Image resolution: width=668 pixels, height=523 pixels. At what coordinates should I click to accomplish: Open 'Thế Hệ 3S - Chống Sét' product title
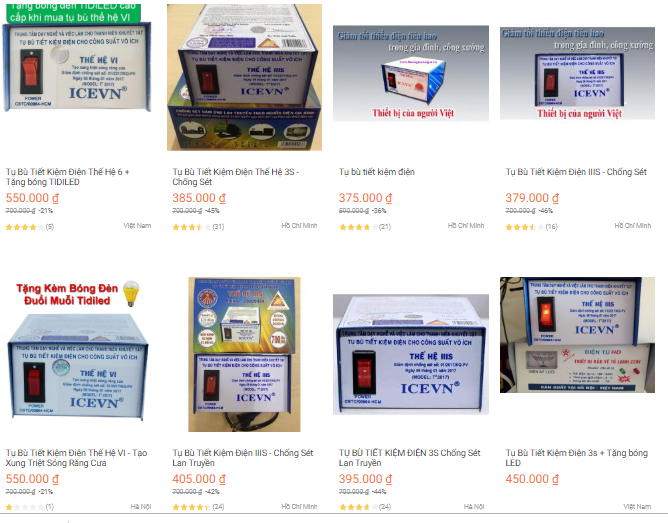pos(236,177)
